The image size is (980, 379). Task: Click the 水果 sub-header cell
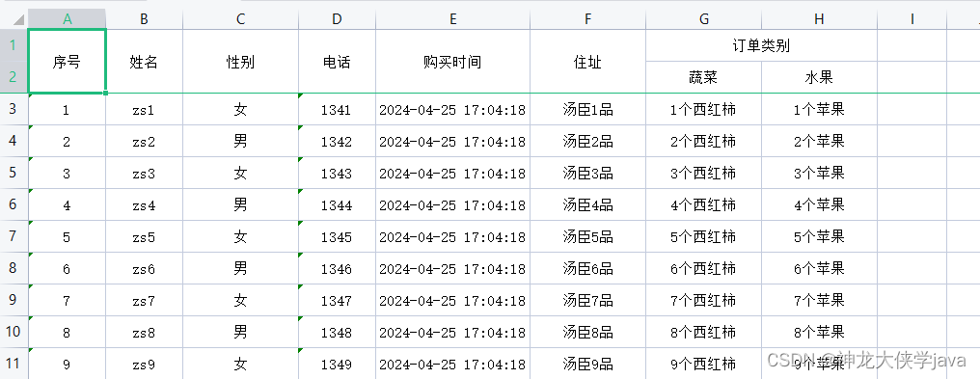point(819,77)
